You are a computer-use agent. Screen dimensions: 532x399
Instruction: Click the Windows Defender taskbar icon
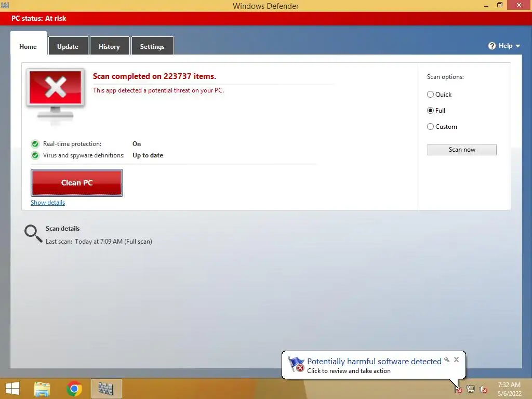point(106,389)
